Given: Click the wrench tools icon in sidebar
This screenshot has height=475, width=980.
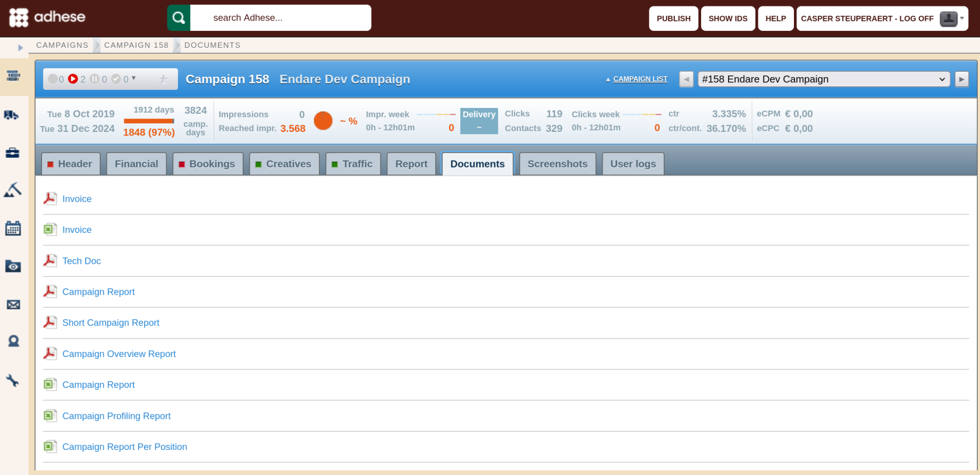Looking at the screenshot, I should (12, 380).
